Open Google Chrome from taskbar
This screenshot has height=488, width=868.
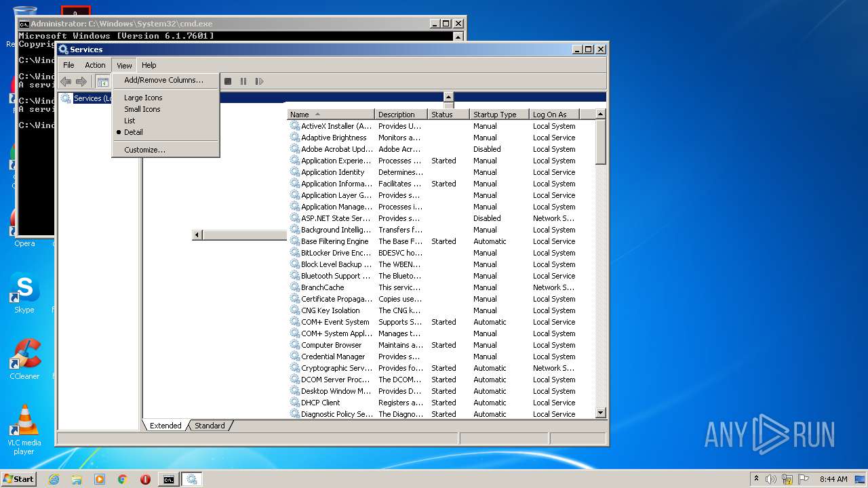click(x=123, y=479)
